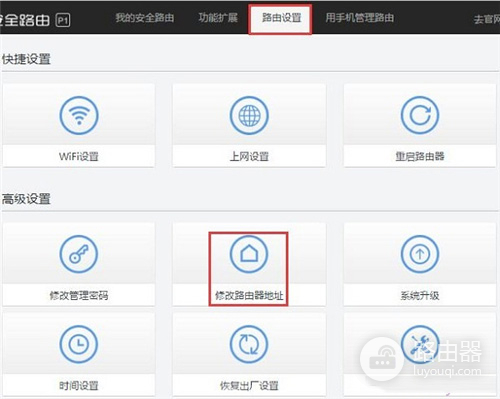Select the 路由设置 tab
The height and width of the screenshot is (399, 500).
coord(281,18)
